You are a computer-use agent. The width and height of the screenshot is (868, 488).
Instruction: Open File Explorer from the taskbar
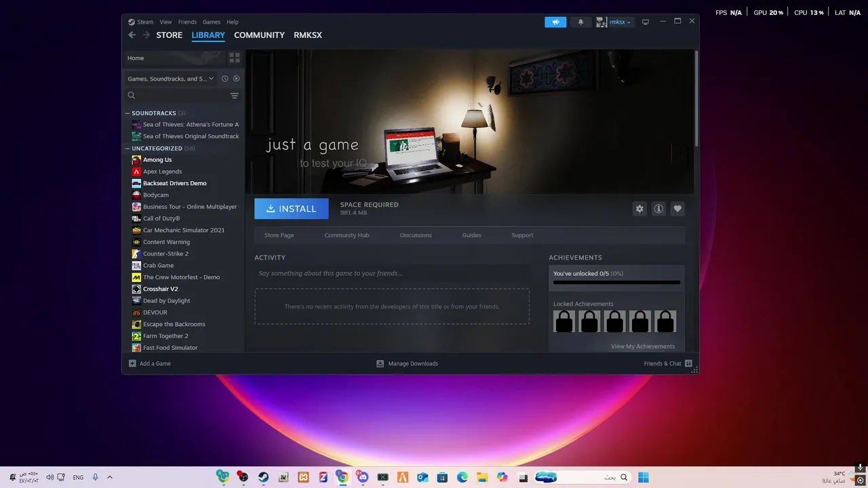(482, 477)
